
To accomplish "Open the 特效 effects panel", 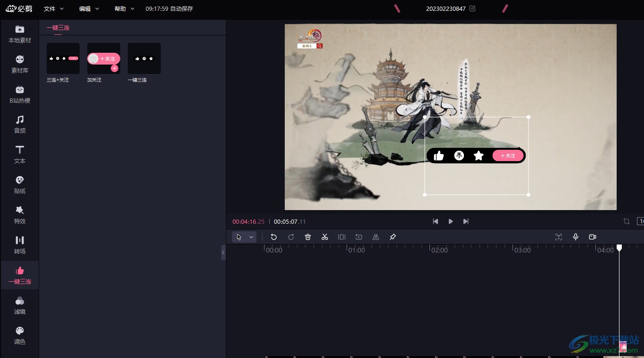I will [x=20, y=215].
